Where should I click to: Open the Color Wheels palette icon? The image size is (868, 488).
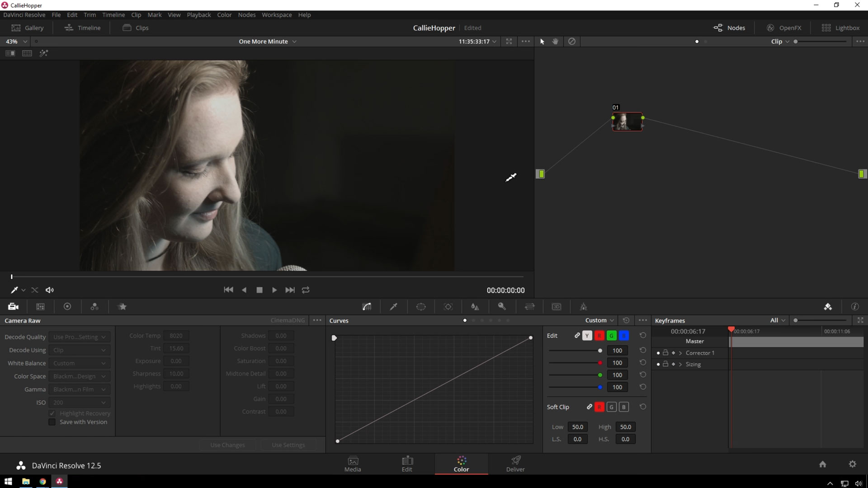[x=67, y=307]
